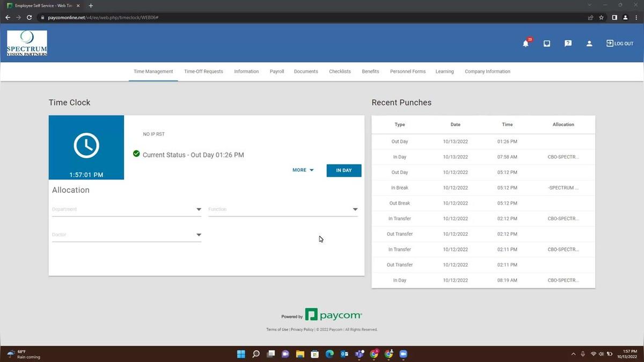The width and height of the screenshot is (644, 362).
Task: Open the Payroll tab
Action: click(x=277, y=71)
